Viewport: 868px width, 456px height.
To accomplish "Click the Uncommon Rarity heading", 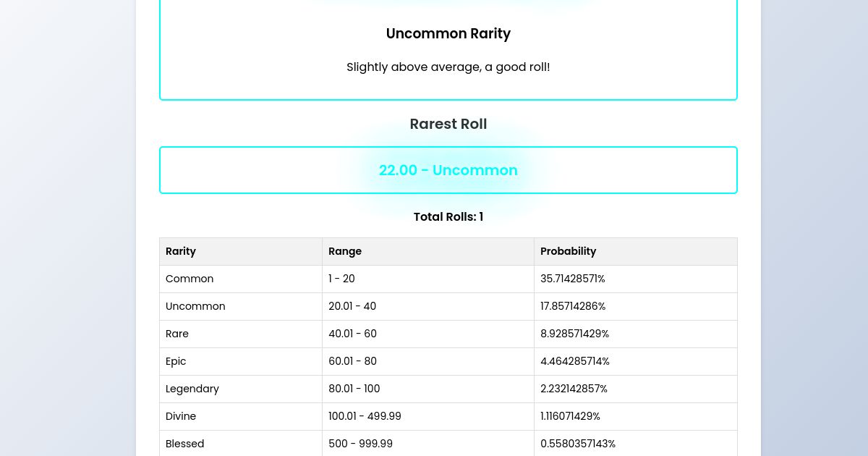I will click(x=448, y=34).
